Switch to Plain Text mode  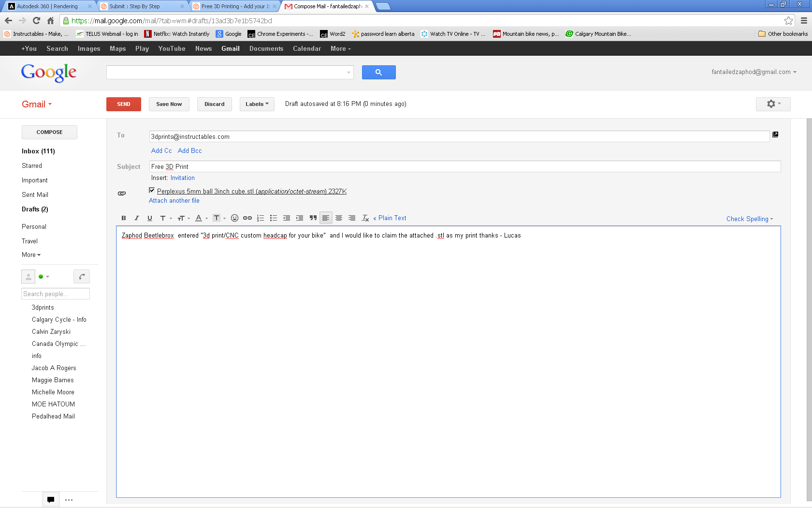pyautogui.click(x=390, y=218)
